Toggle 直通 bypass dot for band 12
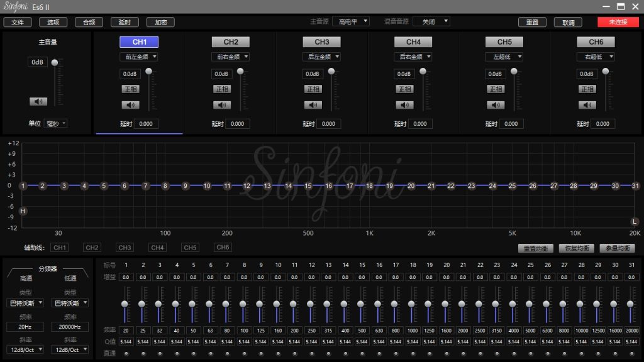Screen dimensions: 644x362 pyautogui.click(x=312, y=353)
